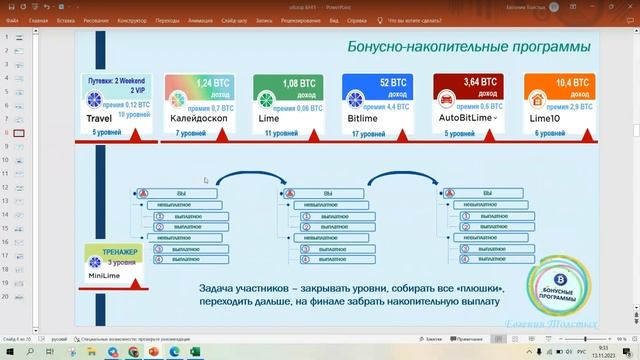
Task: Click the Tell Me search field
Action: (x=414, y=20)
